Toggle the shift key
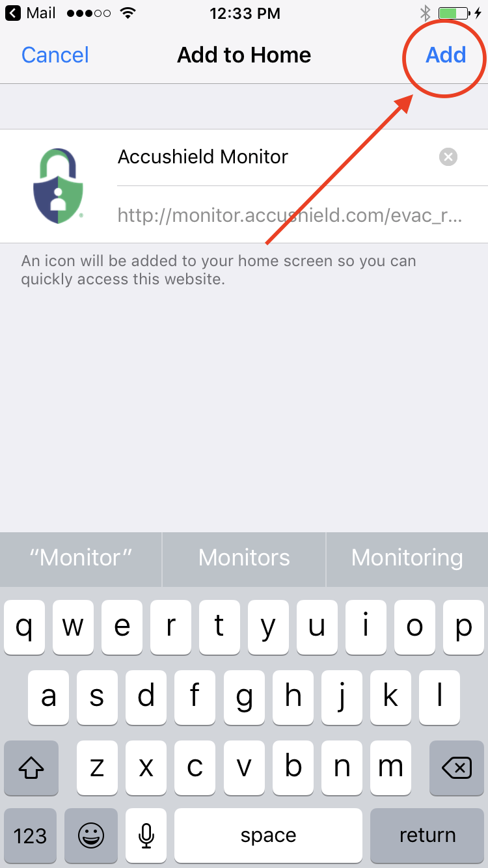Image resolution: width=488 pixels, height=868 pixels. pos(31,768)
